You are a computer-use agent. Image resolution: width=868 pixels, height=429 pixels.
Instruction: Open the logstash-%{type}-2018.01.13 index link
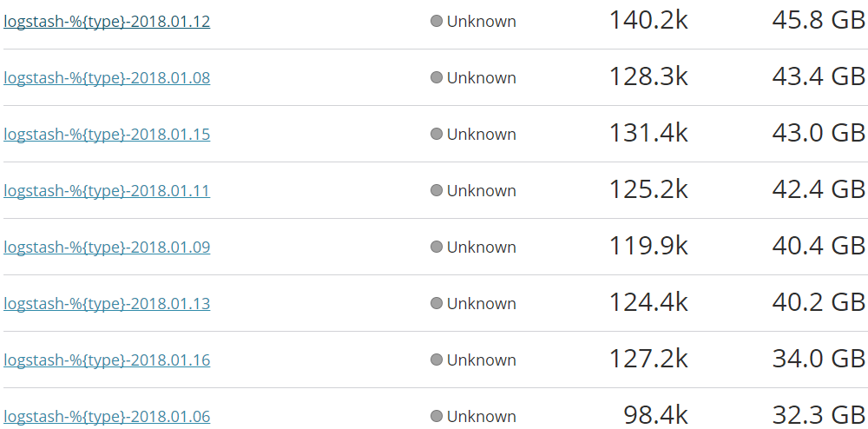(107, 304)
